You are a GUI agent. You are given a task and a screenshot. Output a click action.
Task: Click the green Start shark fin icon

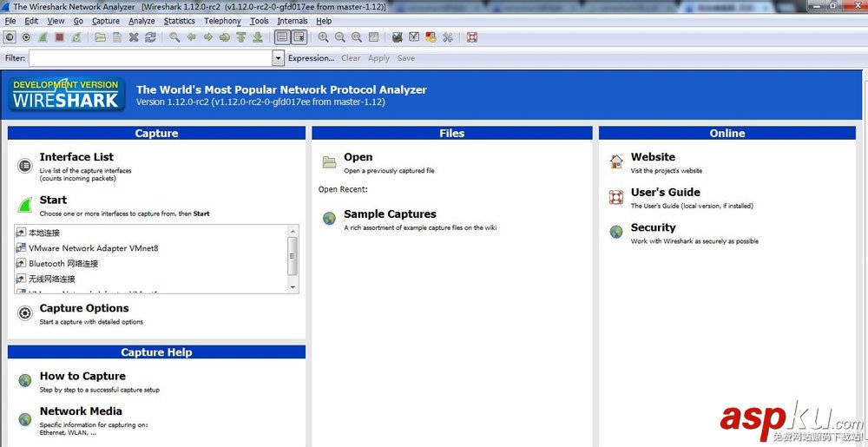point(25,205)
